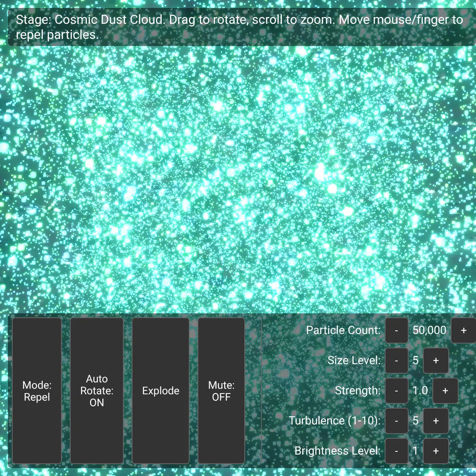
Task: Click the Particle Count: label
Action: click(x=343, y=330)
